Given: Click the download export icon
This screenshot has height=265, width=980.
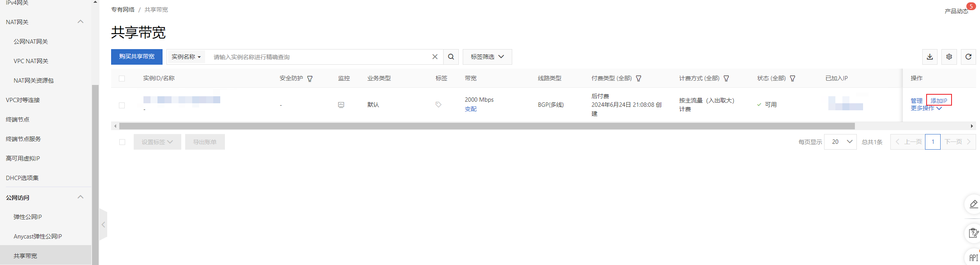Looking at the screenshot, I should (930, 57).
